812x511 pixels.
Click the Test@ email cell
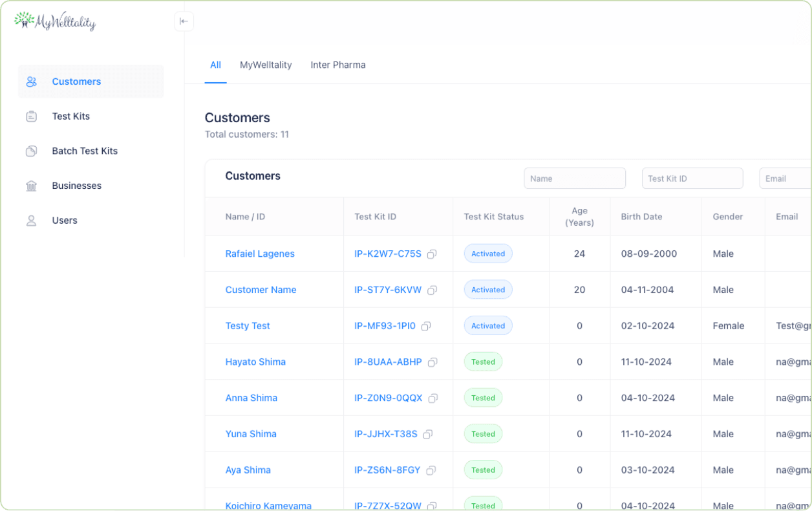[x=793, y=326]
